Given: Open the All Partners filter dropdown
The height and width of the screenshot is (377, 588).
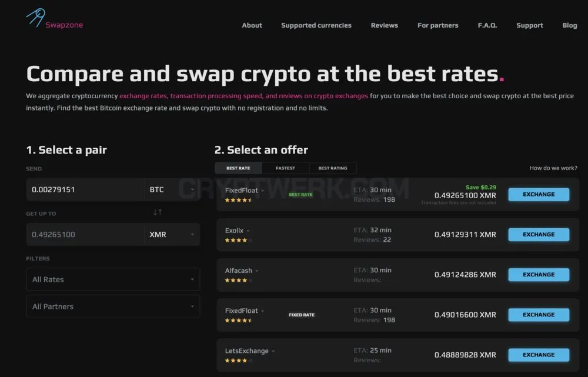Looking at the screenshot, I should pos(113,306).
